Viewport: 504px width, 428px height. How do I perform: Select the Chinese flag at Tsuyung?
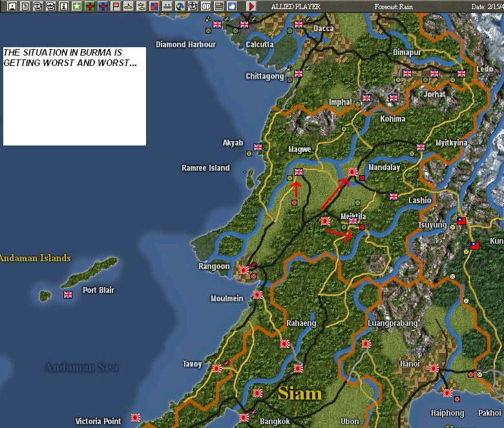pyautogui.click(x=461, y=221)
